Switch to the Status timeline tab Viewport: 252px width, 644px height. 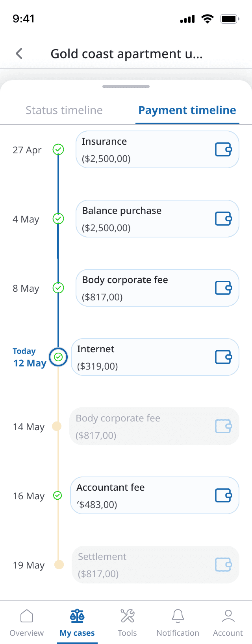pyautogui.click(x=64, y=110)
